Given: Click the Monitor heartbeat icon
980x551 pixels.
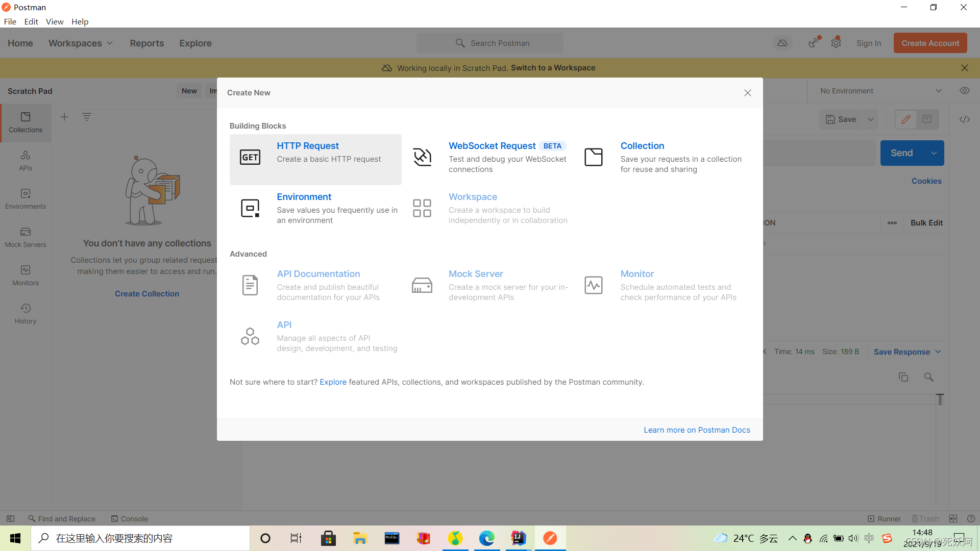Looking at the screenshot, I should coord(594,285).
